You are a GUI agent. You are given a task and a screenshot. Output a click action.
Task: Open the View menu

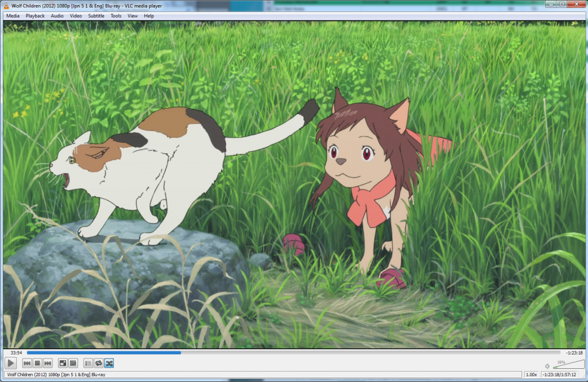133,15
